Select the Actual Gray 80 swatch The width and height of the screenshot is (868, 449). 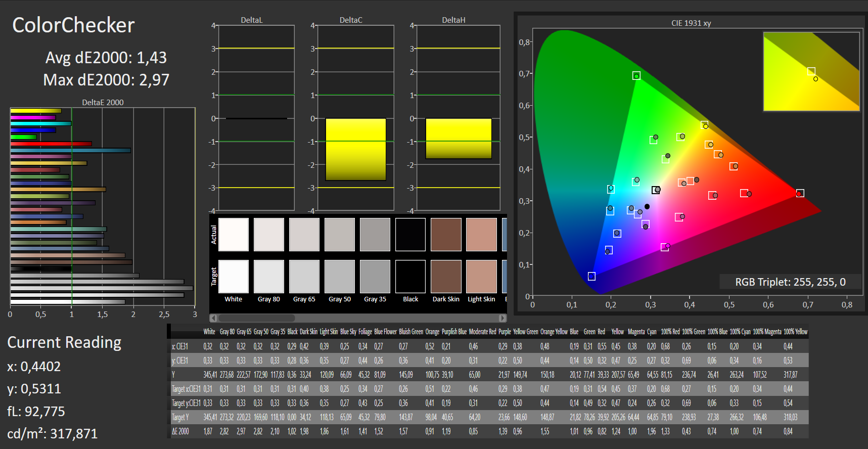(x=269, y=235)
